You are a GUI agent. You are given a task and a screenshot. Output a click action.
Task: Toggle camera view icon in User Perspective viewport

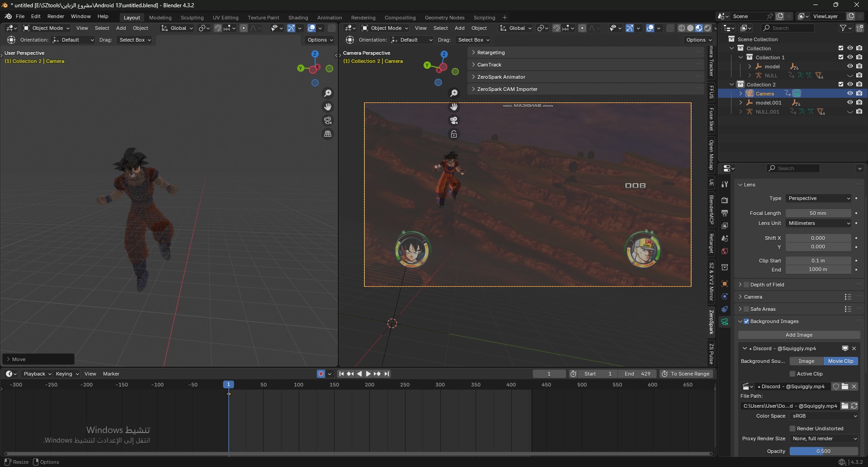(328, 120)
